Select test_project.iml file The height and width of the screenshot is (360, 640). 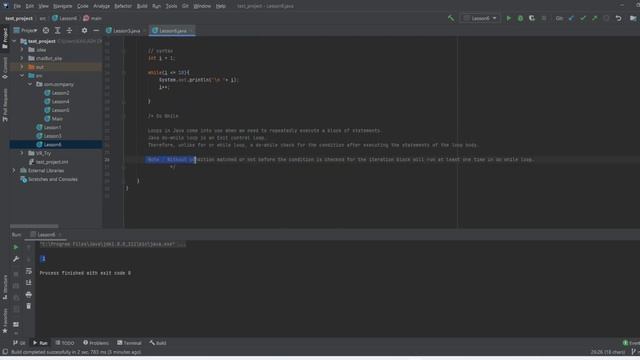click(x=48, y=162)
